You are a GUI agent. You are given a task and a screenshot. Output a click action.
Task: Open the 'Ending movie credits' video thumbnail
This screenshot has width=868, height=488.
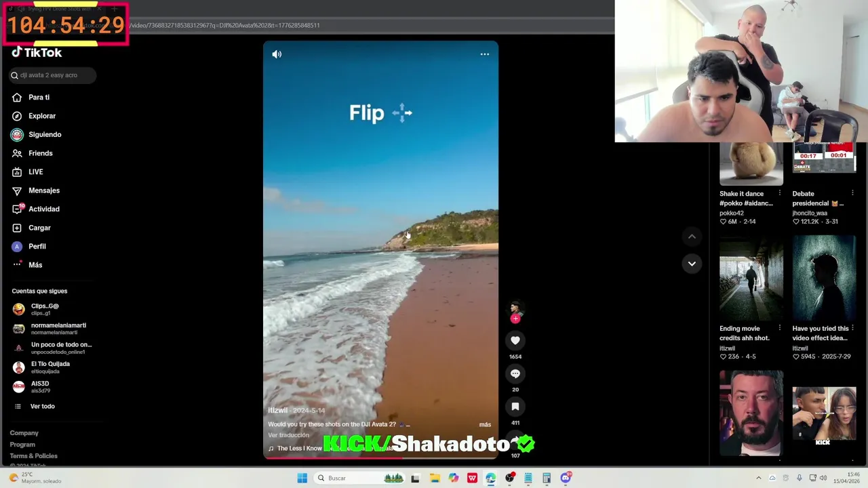751,277
